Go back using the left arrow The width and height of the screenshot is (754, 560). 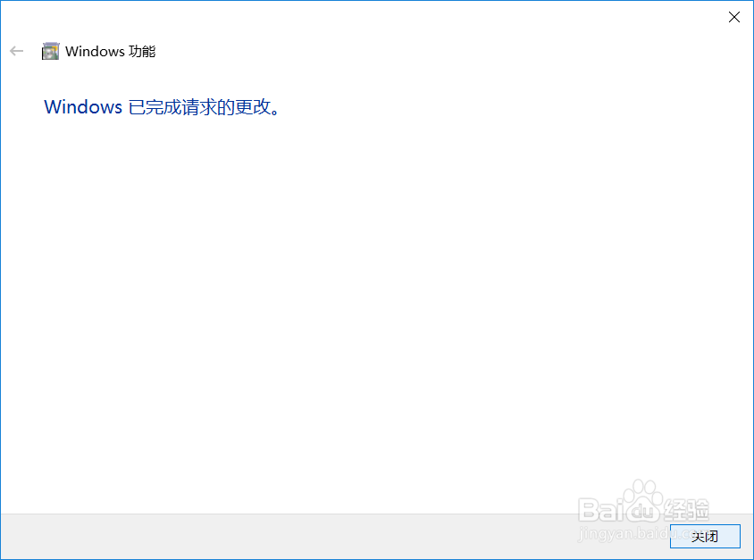(x=16, y=51)
